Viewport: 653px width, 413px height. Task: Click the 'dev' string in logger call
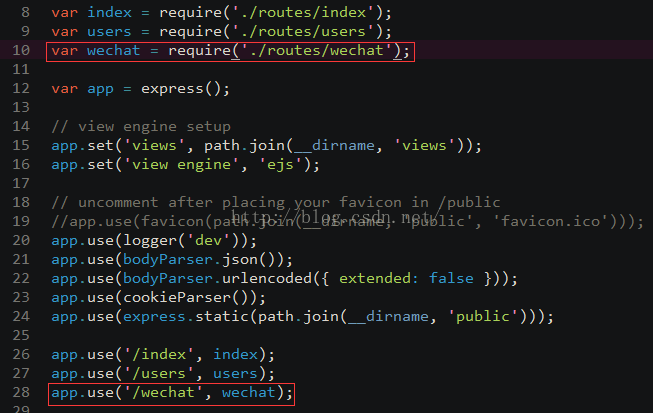tap(208, 241)
